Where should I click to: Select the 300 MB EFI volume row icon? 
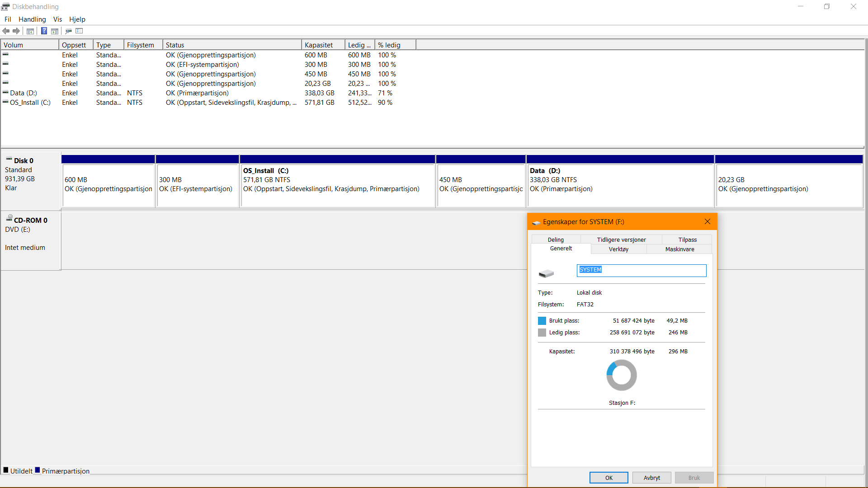[5, 64]
